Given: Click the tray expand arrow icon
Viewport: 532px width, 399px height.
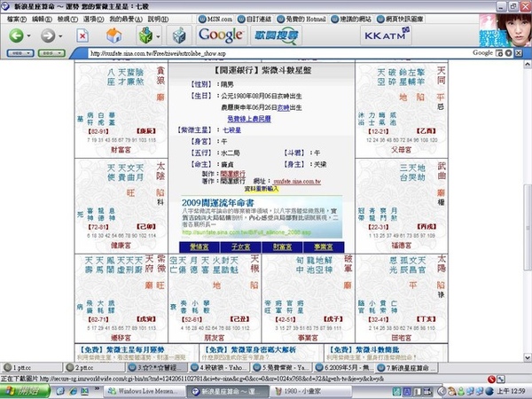Looking at the screenshot, I should coord(441,391).
